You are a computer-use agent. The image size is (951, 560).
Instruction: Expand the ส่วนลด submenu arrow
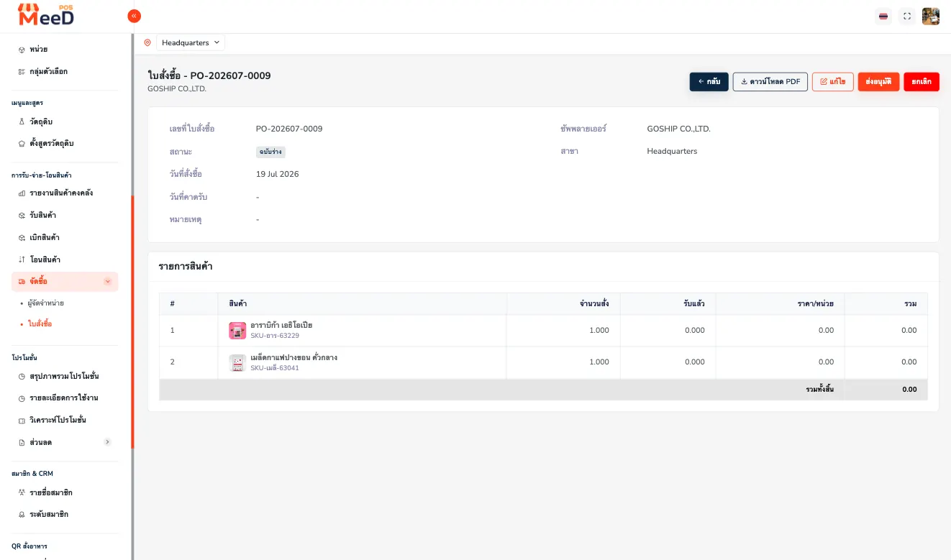click(x=108, y=442)
